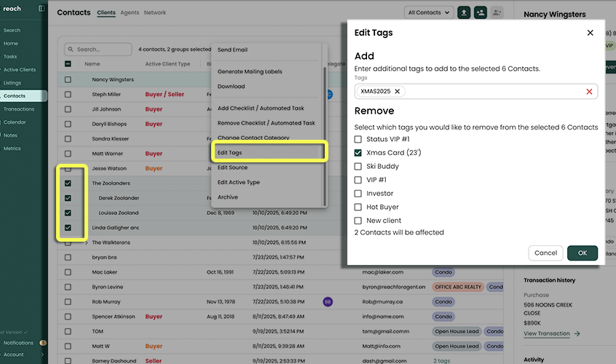Tick the Hot Buyer checkbox

(358, 207)
